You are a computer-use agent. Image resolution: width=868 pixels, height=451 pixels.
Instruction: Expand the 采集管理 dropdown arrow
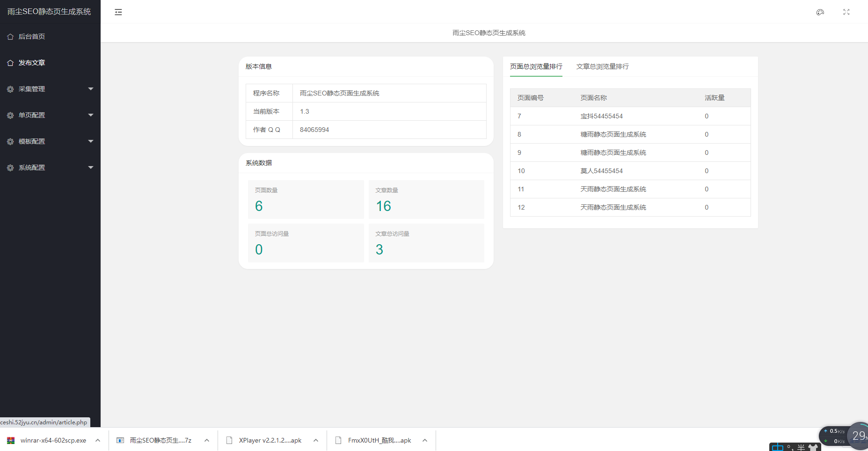pyautogui.click(x=91, y=89)
